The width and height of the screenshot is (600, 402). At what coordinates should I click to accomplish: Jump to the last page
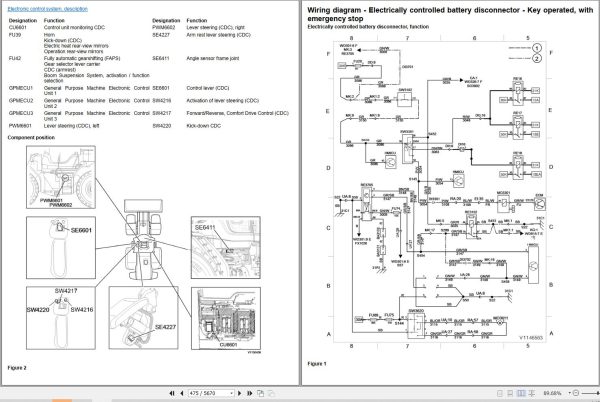point(249,393)
